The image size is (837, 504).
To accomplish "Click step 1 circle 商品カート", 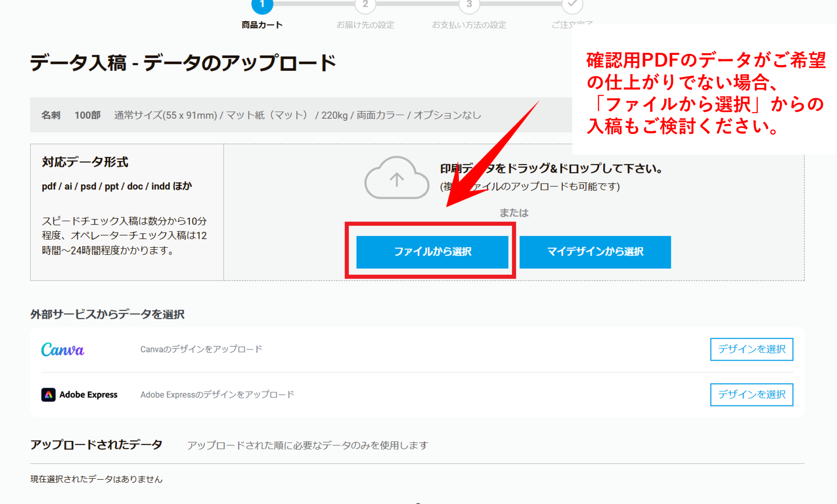I will 262,5.
